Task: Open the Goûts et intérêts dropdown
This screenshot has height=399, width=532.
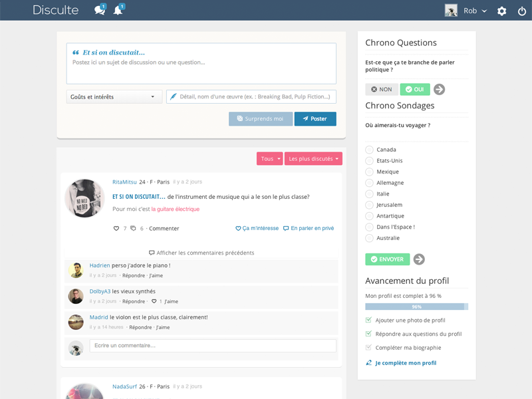Action: 114,96
